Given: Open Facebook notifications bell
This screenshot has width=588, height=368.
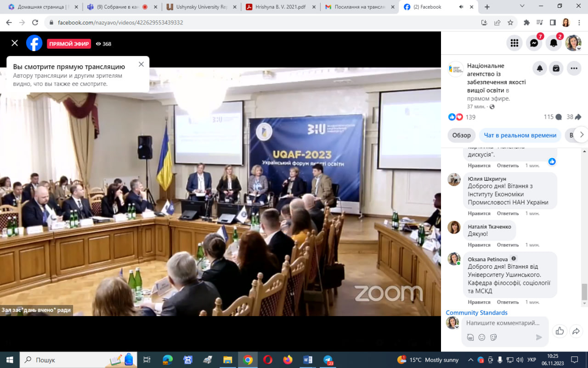Looking at the screenshot, I should pyautogui.click(x=554, y=43).
